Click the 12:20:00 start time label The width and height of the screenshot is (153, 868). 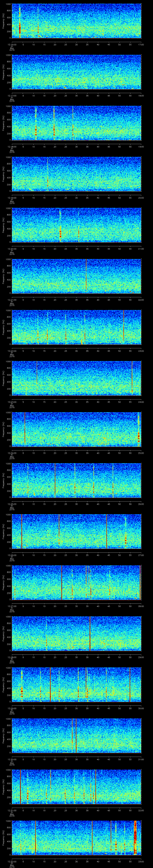[12, 249]
